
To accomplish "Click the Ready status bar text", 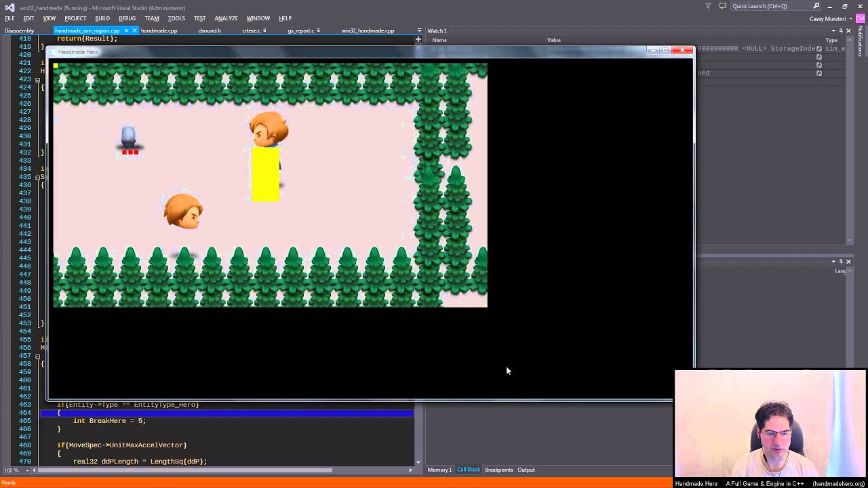I will (9, 483).
